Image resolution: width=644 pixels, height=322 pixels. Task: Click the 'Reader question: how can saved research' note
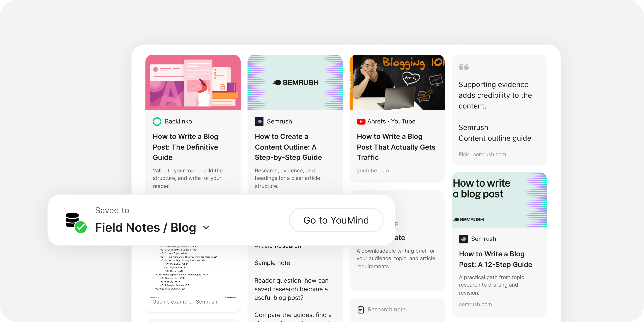[292, 289]
